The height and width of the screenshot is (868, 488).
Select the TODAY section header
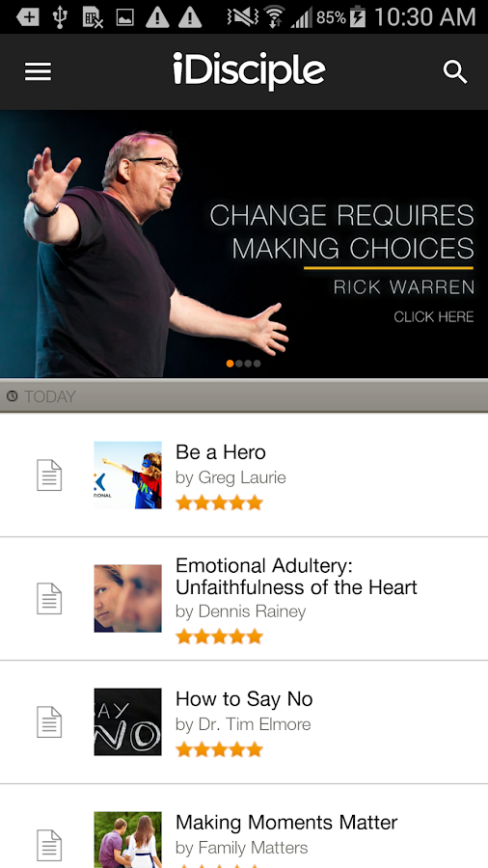tap(244, 396)
